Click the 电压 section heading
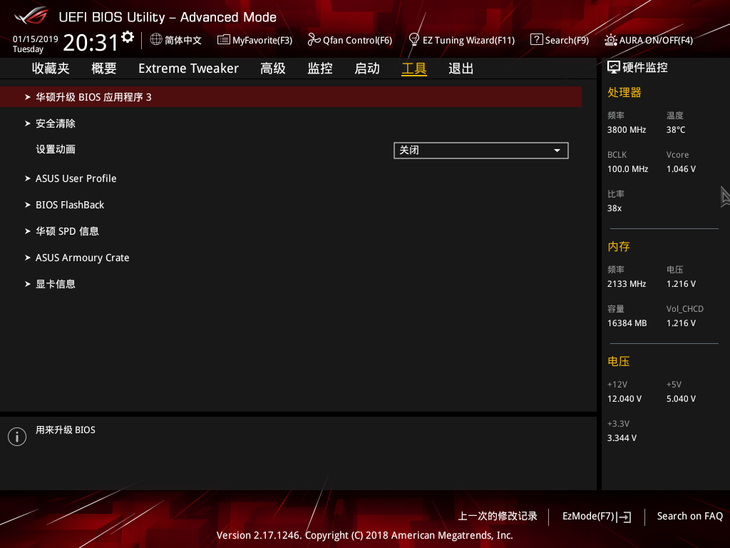This screenshot has height=548, width=730. coord(619,361)
